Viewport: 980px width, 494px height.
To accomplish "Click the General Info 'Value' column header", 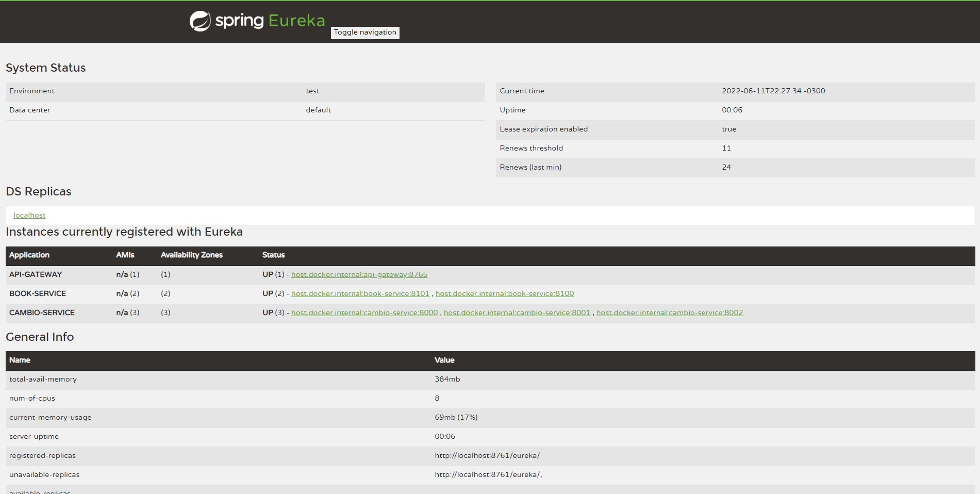I will coord(444,360).
